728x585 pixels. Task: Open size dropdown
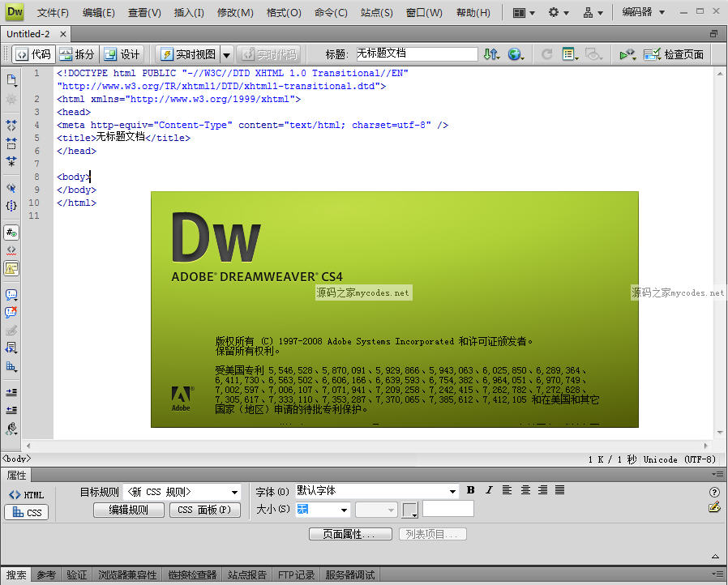[323, 510]
